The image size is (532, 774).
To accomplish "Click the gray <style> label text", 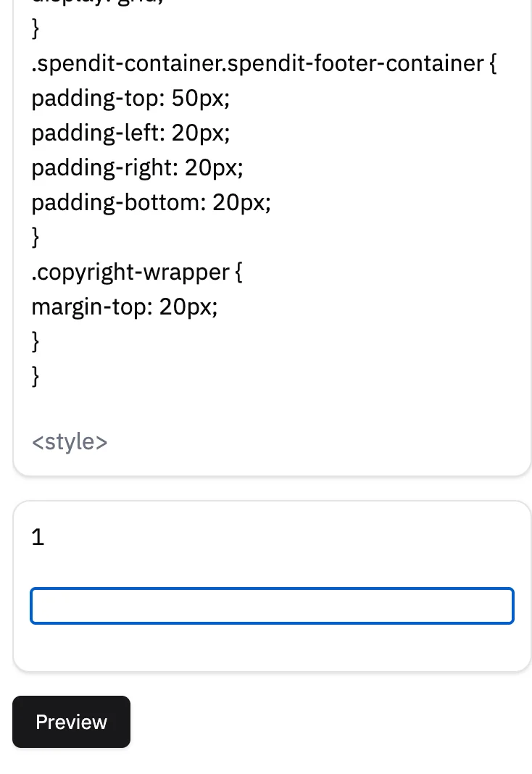I will pos(70,441).
